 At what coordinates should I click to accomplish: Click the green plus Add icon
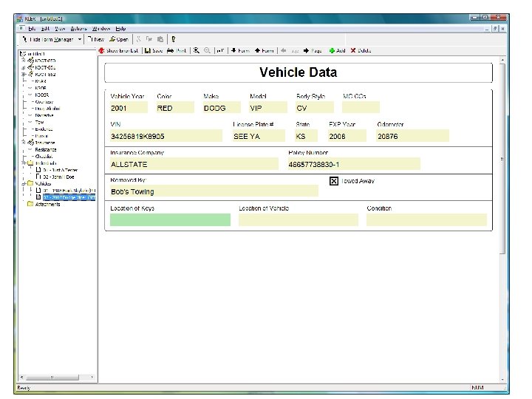pos(332,50)
